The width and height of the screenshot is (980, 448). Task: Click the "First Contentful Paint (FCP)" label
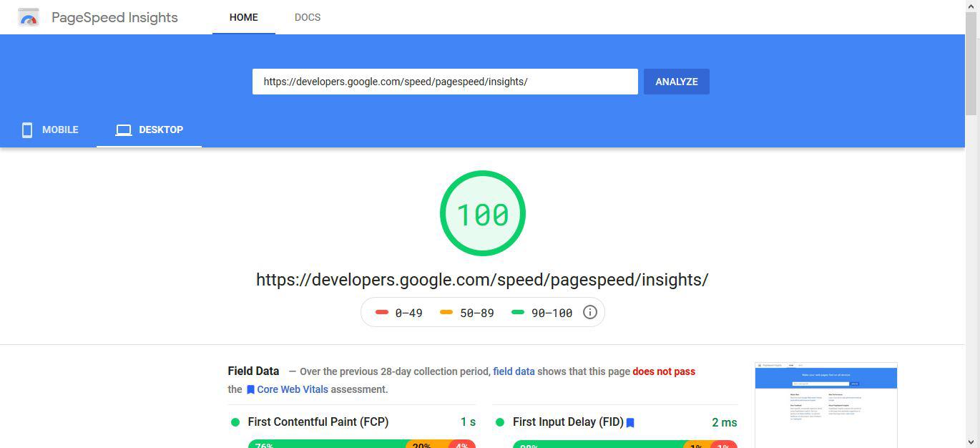(318, 422)
